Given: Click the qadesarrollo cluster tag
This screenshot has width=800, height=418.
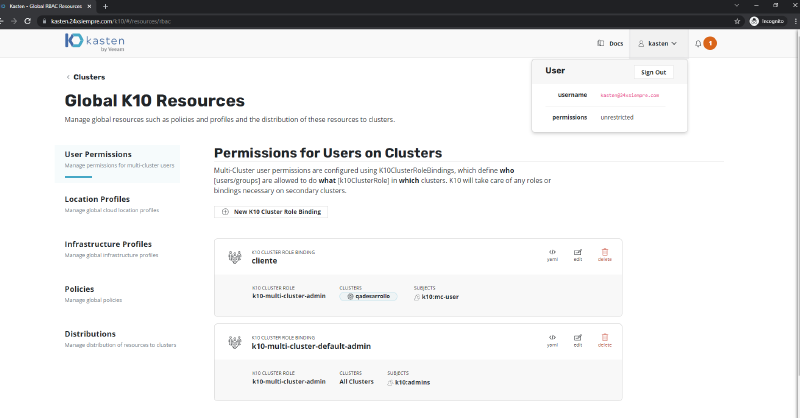Looking at the screenshot, I should pos(368,296).
